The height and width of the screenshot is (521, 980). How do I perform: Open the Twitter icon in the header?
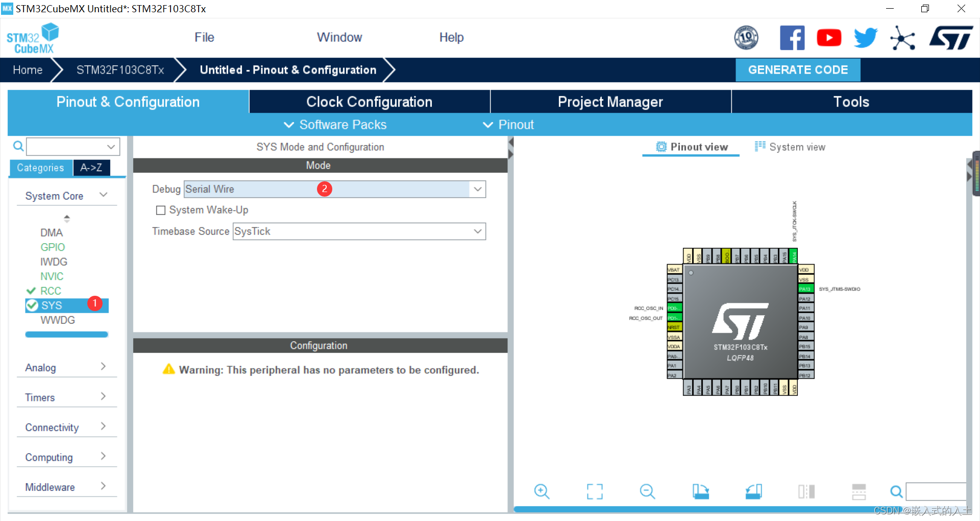click(x=865, y=37)
